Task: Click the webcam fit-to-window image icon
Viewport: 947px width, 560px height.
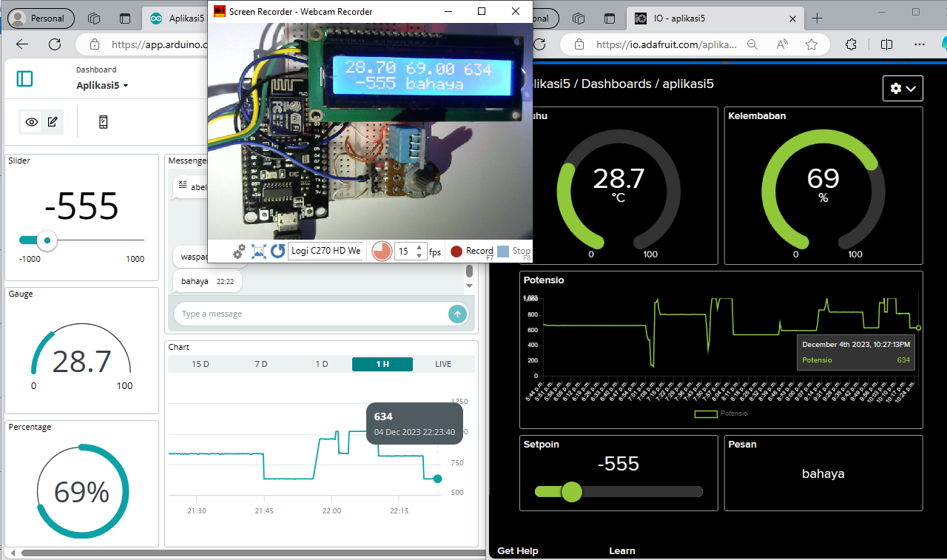Action: (259, 252)
